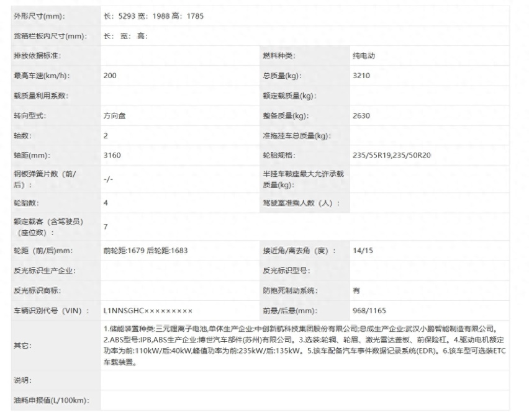This screenshot has height=420, width=529.
Task: Select the axle count value 2
Action: 106,135
